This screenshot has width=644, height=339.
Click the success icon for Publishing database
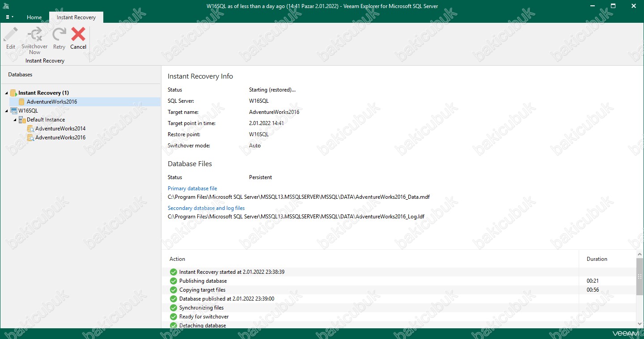174,281
